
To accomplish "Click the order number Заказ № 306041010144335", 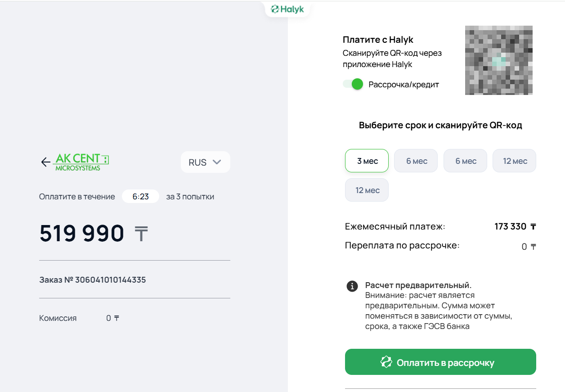I will tap(92, 279).
